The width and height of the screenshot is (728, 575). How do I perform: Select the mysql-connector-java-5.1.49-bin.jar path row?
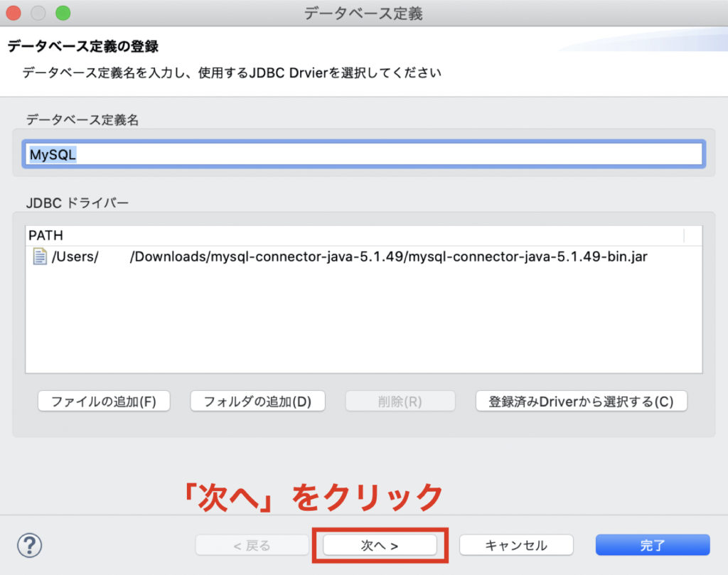point(364,256)
